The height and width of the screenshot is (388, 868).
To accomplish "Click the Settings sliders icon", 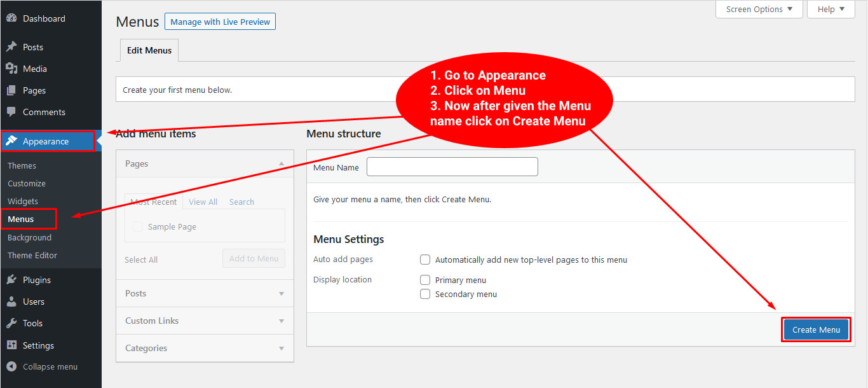I will pos(11,345).
